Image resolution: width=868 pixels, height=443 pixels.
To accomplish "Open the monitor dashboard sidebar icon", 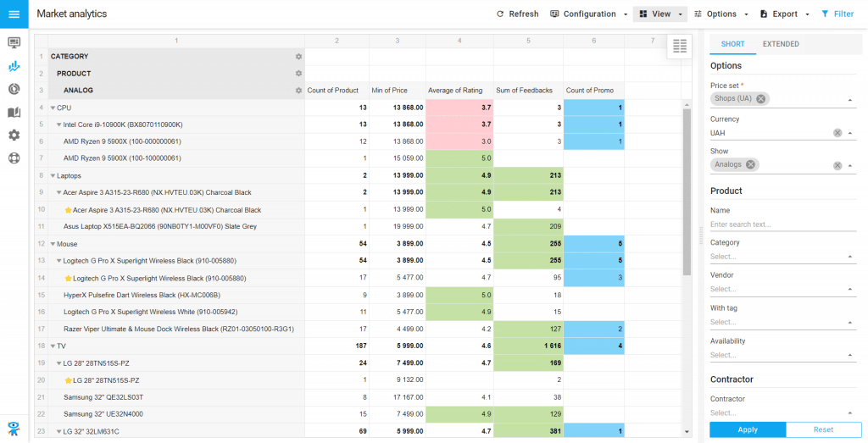I will [x=14, y=42].
